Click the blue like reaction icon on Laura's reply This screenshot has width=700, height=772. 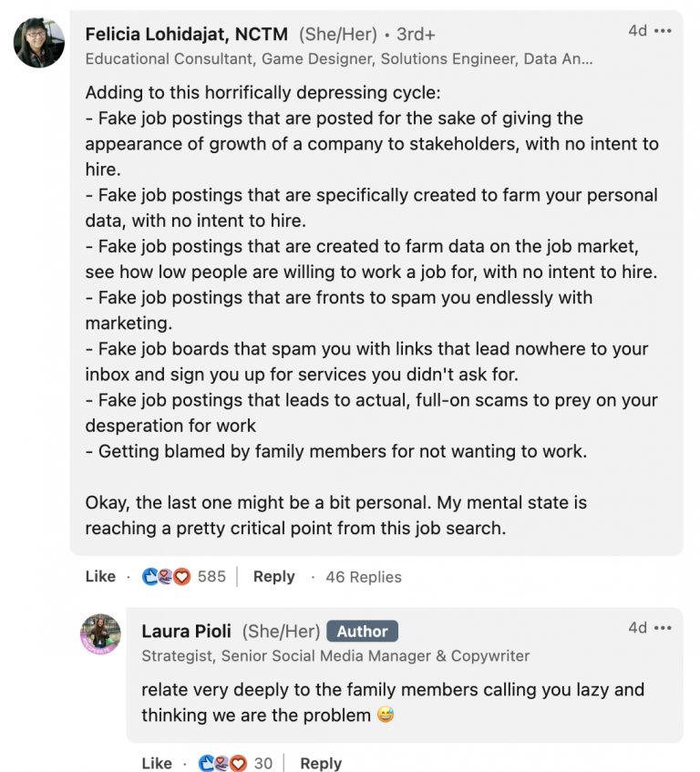(x=207, y=763)
